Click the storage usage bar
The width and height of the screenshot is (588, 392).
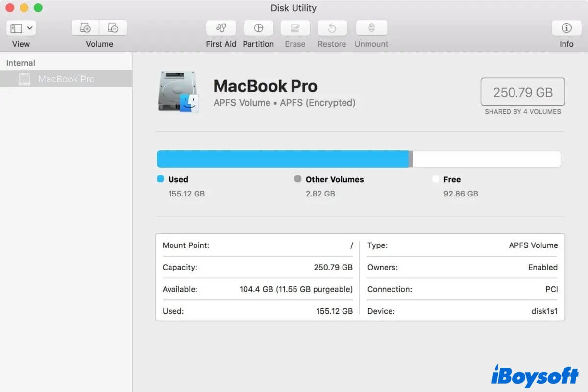point(358,159)
